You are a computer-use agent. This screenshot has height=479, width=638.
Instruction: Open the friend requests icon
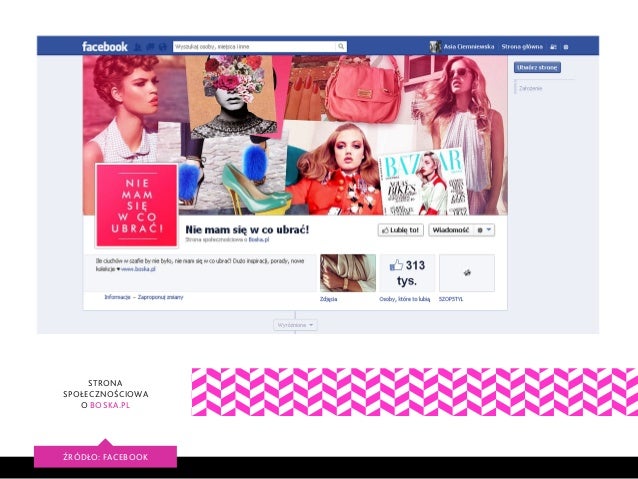[x=138, y=47]
